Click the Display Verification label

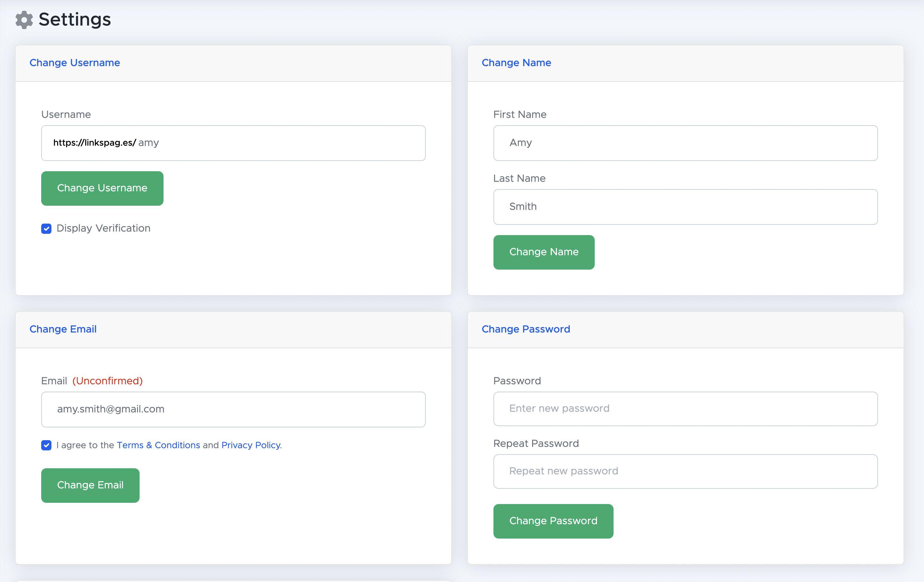tap(103, 228)
